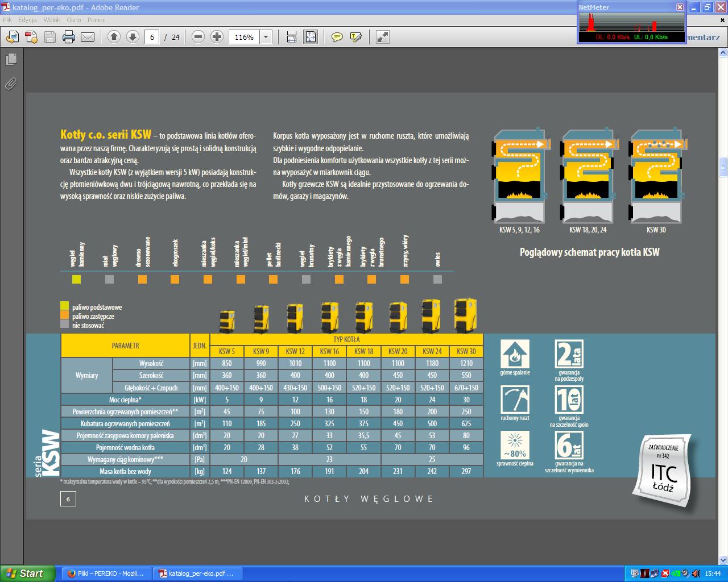This screenshot has height=582, width=728.
Task: Select fit-width scrolling mode icon
Action: pyautogui.click(x=292, y=37)
